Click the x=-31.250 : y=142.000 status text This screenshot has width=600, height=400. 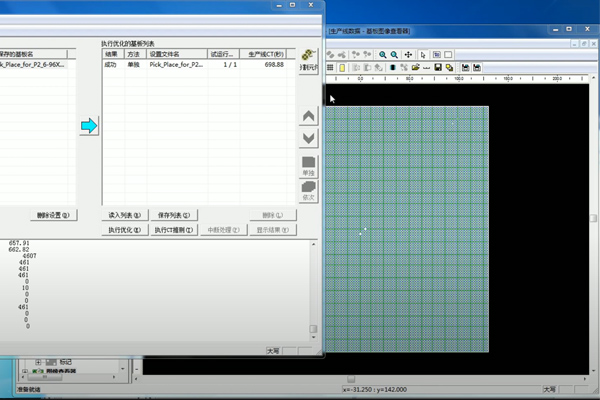coord(375,389)
